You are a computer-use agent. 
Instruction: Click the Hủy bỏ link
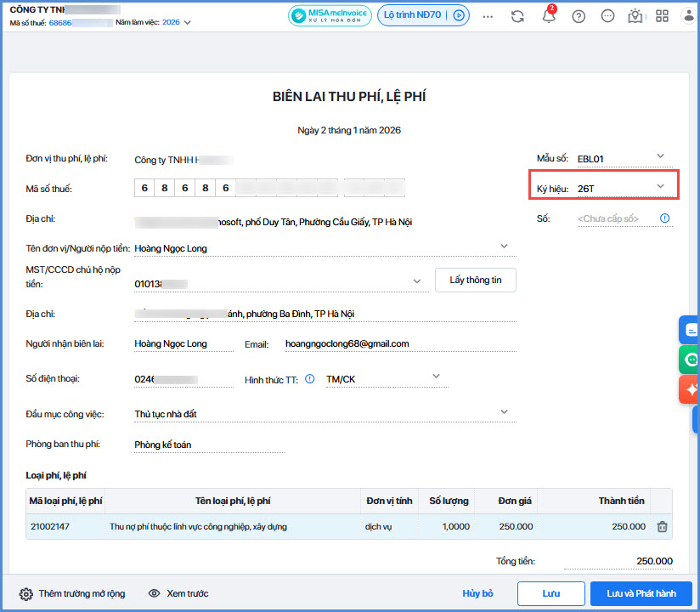[x=477, y=593]
